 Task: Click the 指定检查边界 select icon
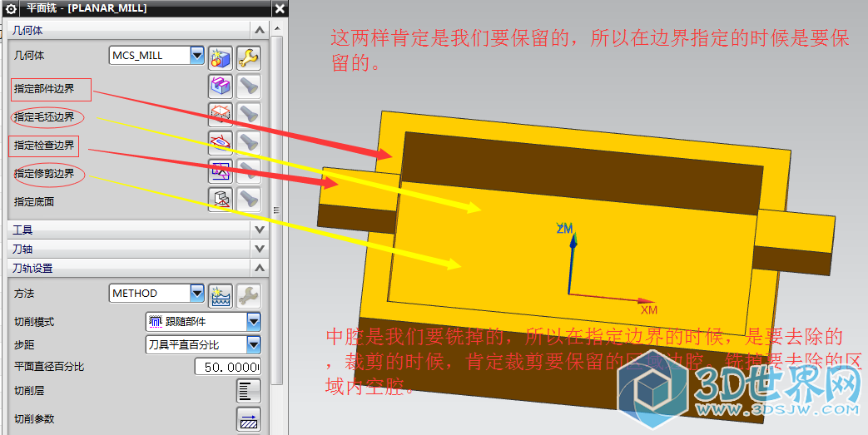221,143
